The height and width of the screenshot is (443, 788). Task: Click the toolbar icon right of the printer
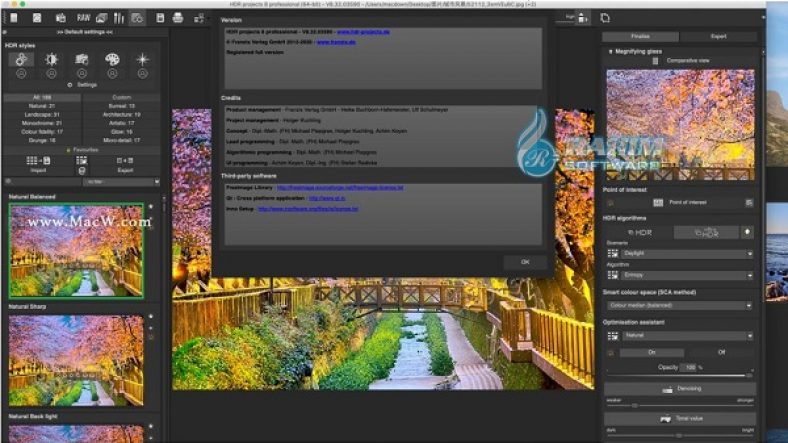coord(199,19)
